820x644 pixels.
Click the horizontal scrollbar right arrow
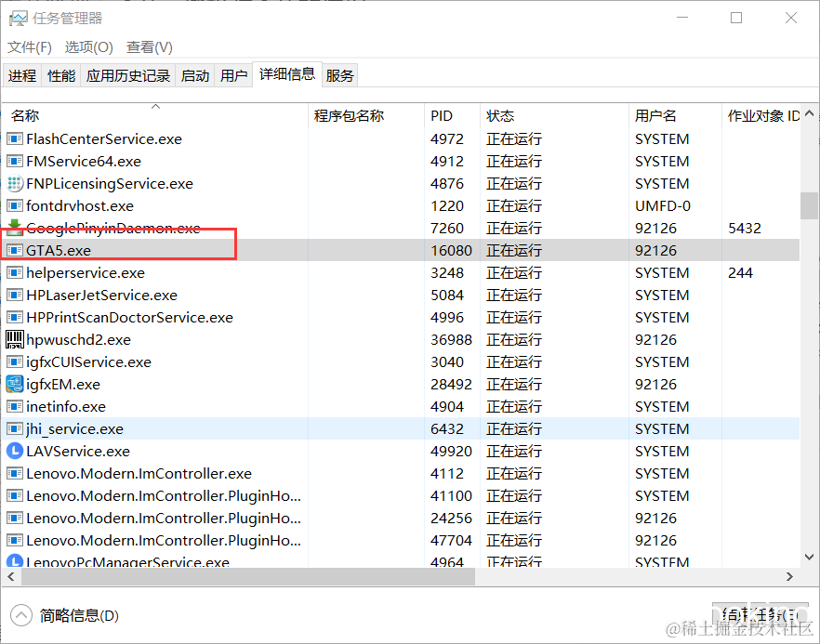point(789,576)
